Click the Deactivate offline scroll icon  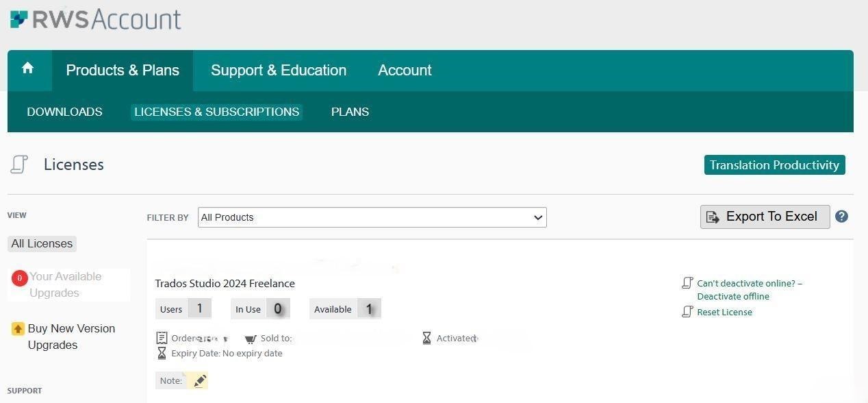pyautogui.click(x=687, y=283)
